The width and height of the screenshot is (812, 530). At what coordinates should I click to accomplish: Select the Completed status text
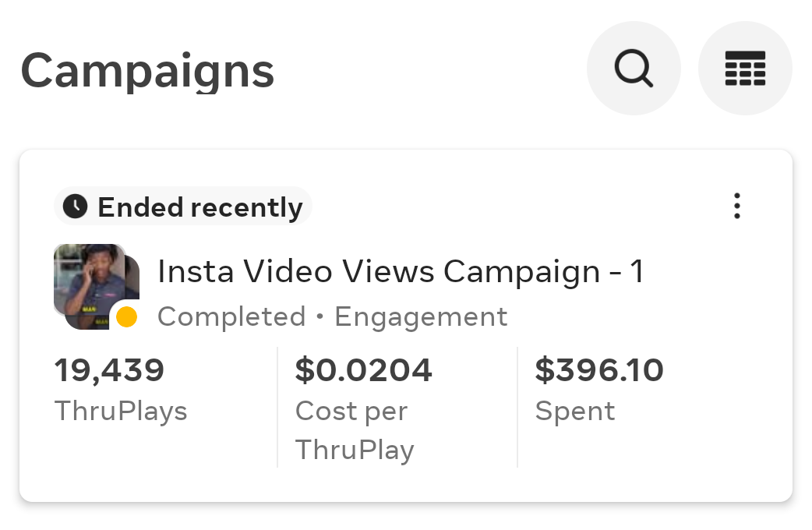(x=231, y=316)
